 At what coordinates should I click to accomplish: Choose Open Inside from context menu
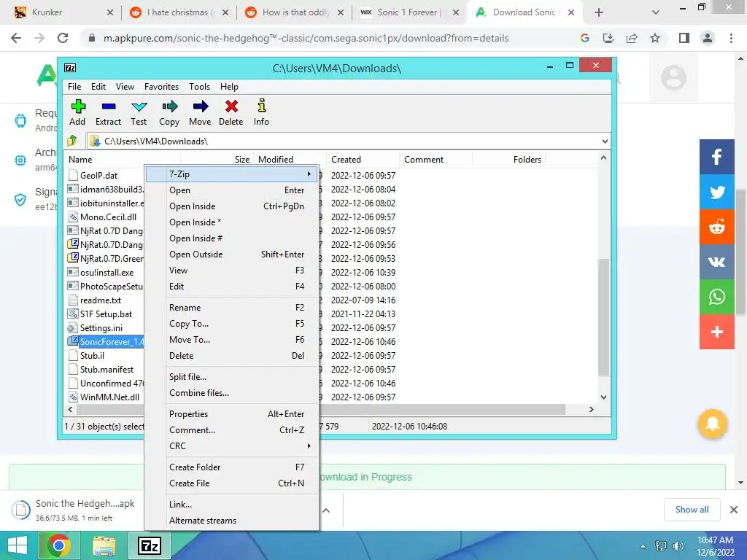pos(232,206)
